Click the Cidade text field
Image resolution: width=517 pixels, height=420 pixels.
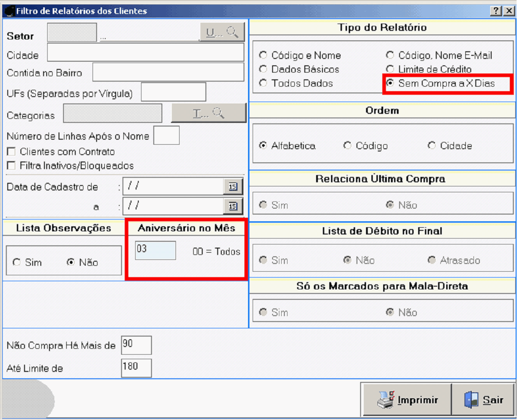[145, 53]
